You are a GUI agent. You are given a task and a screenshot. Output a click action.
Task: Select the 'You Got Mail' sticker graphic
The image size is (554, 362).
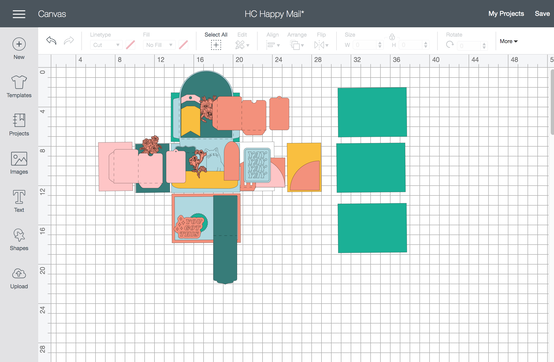click(x=189, y=227)
